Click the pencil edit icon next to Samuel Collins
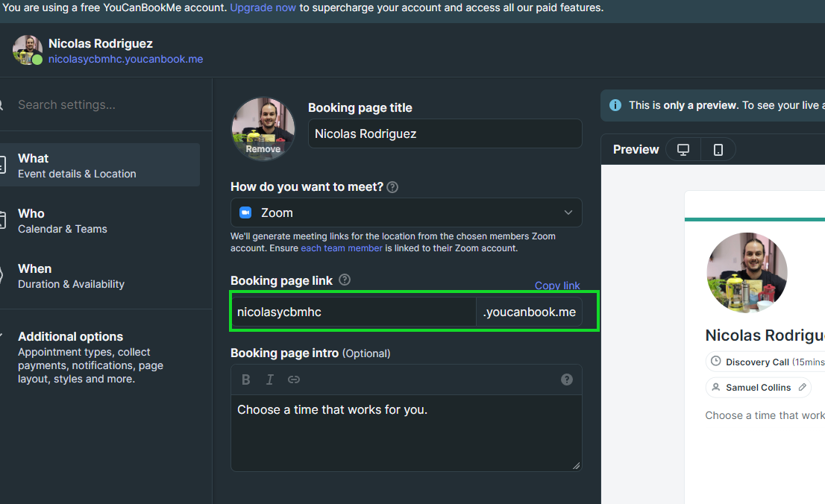The height and width of the screenshot is (504, 825). 803,387
